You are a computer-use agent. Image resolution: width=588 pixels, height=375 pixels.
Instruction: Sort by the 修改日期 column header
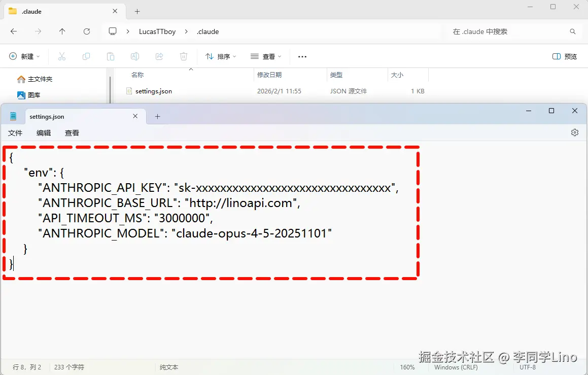(269, 75)
